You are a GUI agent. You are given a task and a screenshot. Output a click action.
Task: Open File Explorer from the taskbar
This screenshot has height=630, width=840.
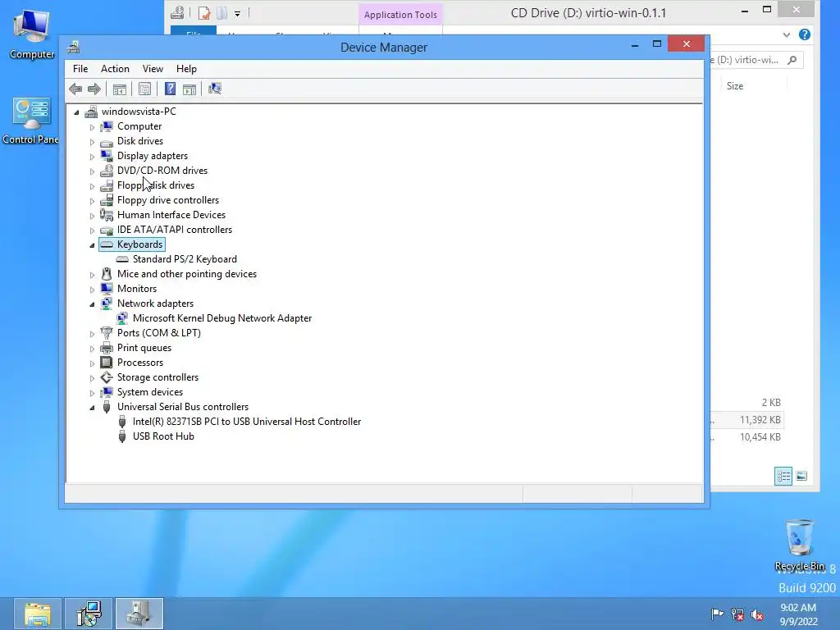click(x=37, y=614)
